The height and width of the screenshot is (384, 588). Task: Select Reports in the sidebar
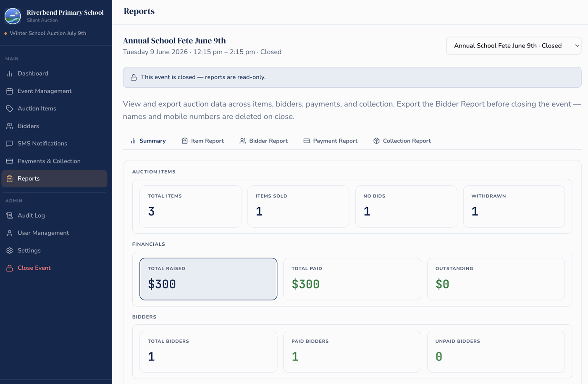(x=54, y=179)
